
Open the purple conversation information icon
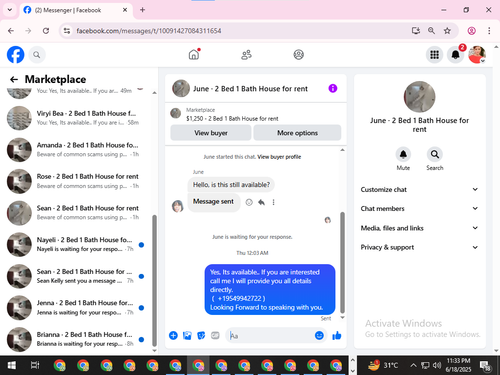[x=333, y=88]
